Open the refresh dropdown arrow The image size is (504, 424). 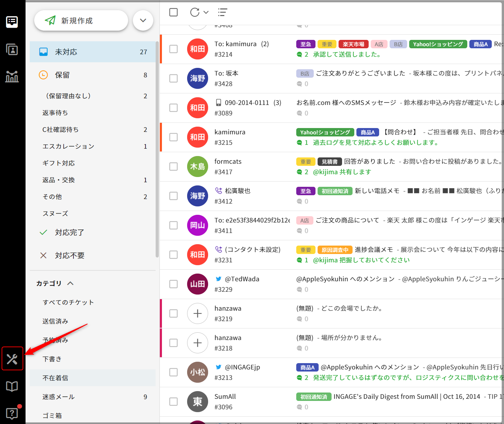point(206,12)
